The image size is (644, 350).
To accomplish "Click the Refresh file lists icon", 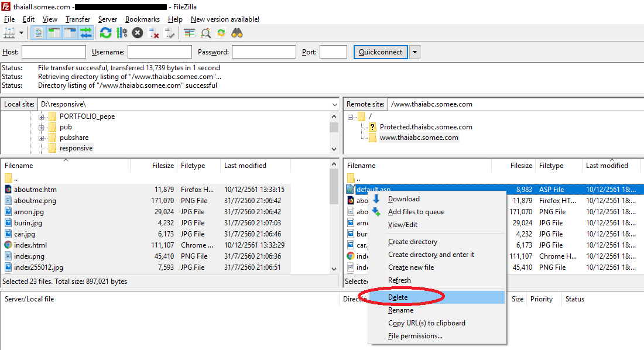I will click(x=105, y=33).
